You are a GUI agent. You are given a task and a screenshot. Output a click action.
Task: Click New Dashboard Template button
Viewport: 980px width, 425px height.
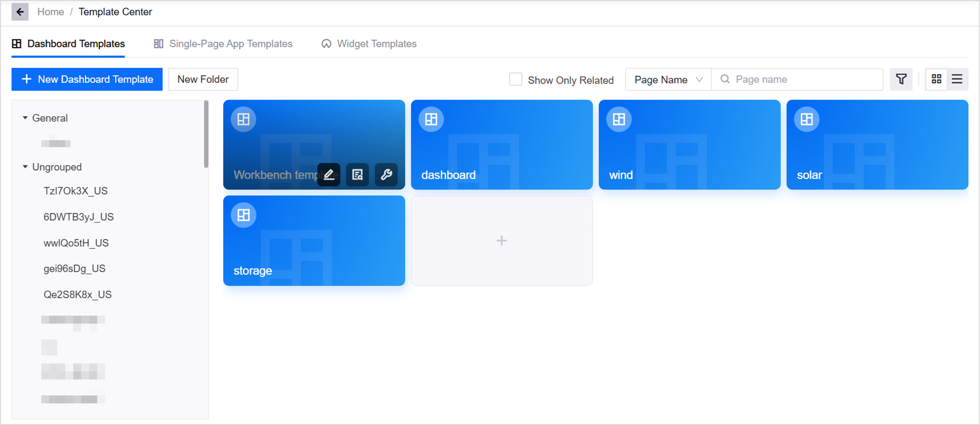pos(87,79)
